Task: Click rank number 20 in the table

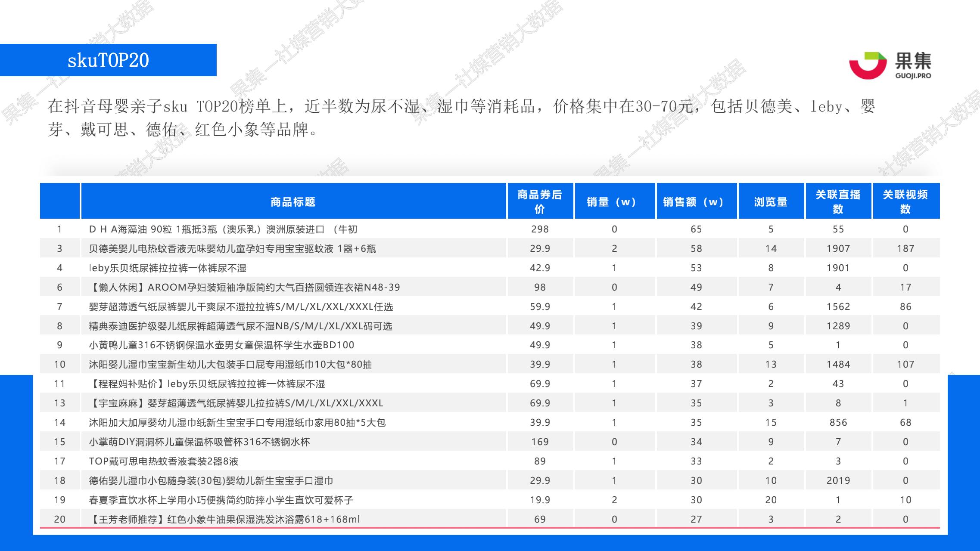Action: (60, 520)
